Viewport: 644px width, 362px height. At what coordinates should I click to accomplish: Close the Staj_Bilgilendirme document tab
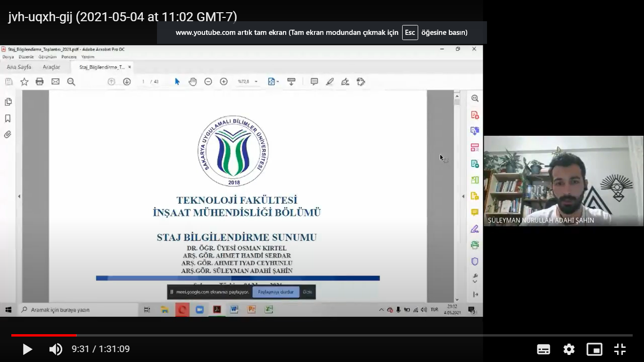click(130, 67)
